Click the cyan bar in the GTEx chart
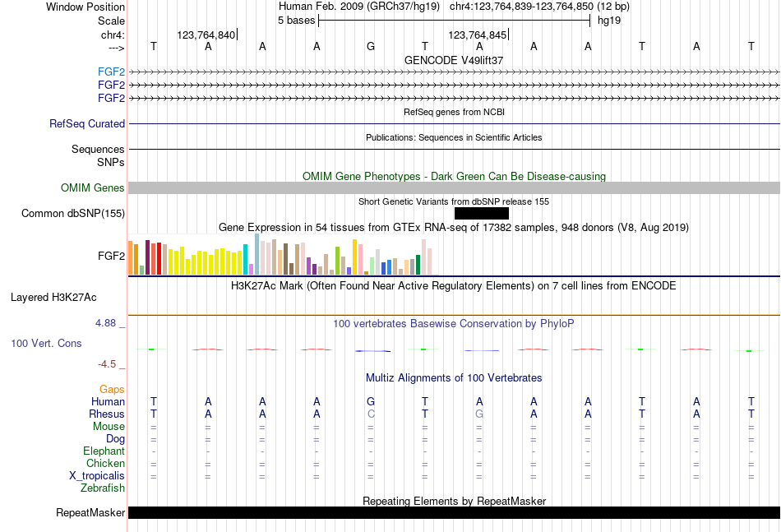This screenshot has height=532, width=781. click(x=245, y=260)
